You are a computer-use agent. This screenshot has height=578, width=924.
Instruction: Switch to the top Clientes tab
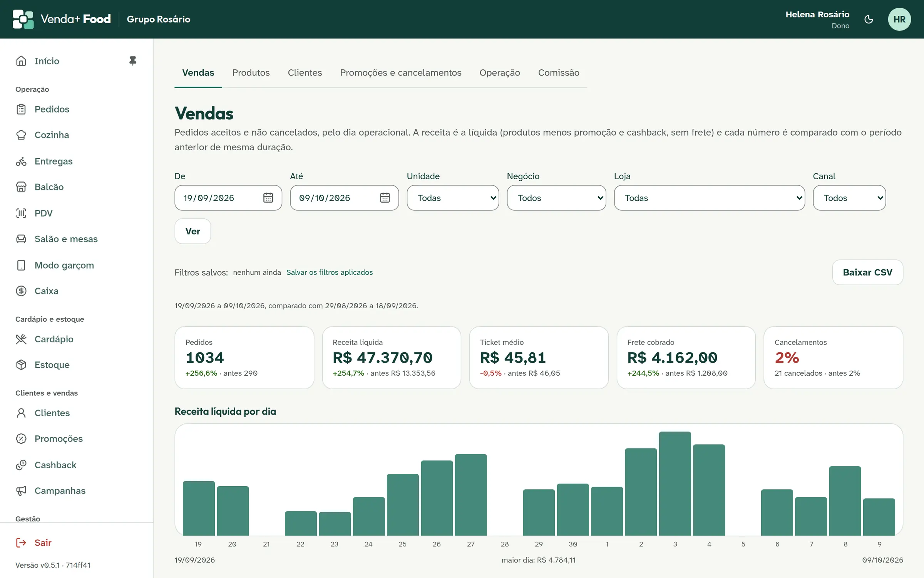tap(305, 73)
